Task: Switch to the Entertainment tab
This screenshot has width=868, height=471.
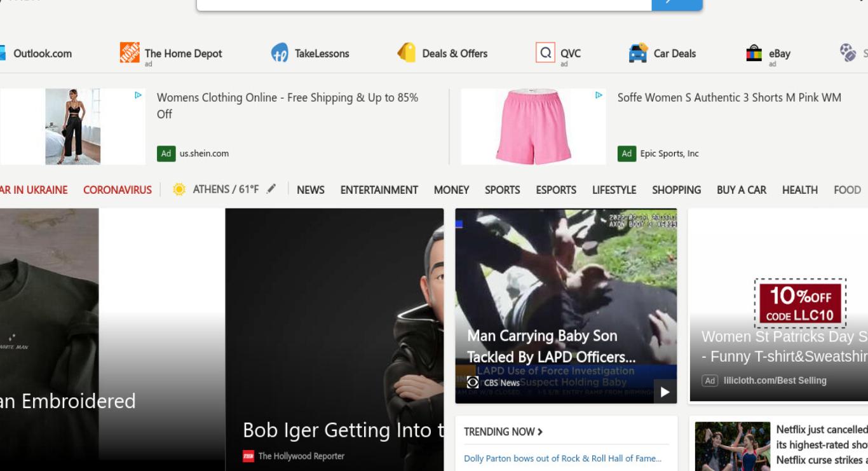Action: 379,189
